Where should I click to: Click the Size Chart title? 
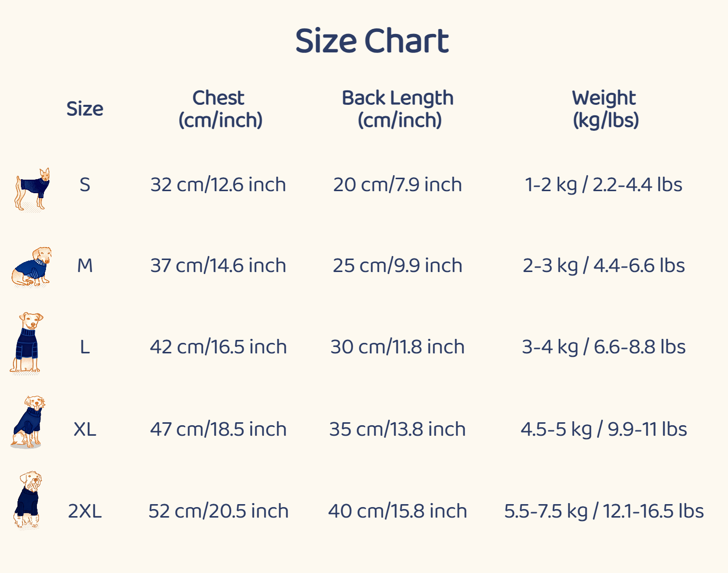372,41
